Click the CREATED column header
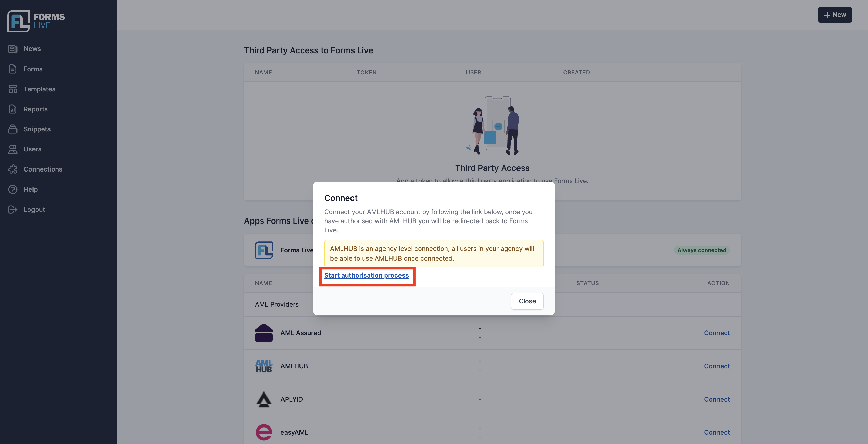This screenshot has height=444, width=868. coord(576,72)
